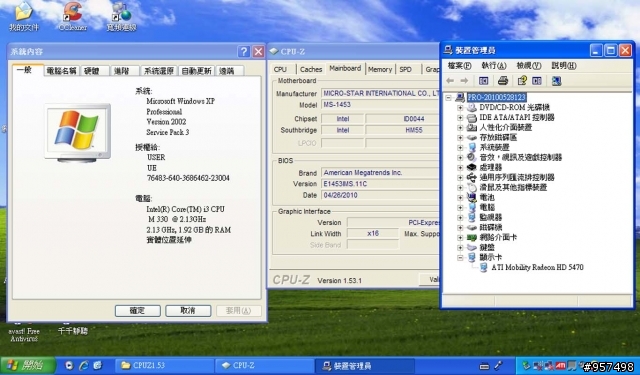Click the Windows XP logo image
The height and width of the screenshot is (375, 640).
pos(77,133)
